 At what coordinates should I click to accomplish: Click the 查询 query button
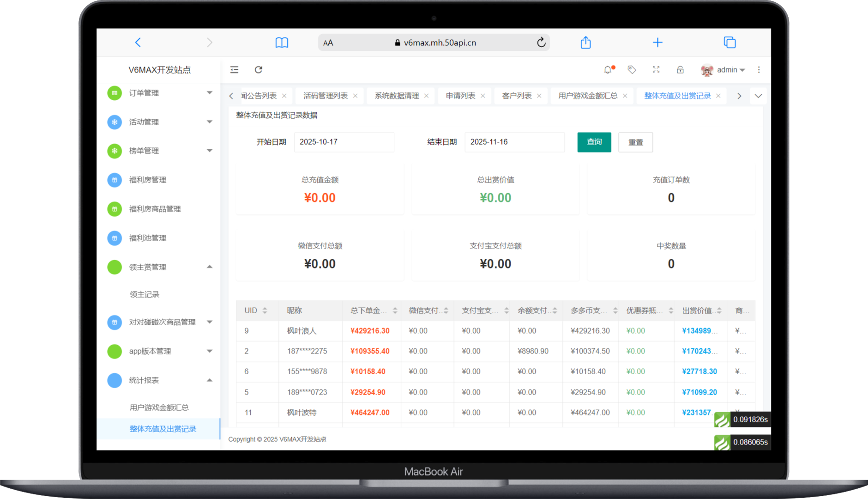[x=594, y=142]
